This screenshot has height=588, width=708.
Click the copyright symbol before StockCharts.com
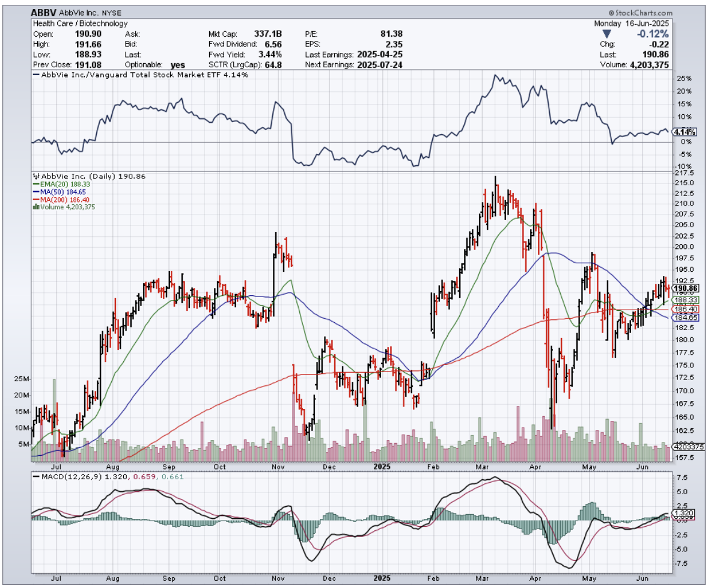coord(611,12)
